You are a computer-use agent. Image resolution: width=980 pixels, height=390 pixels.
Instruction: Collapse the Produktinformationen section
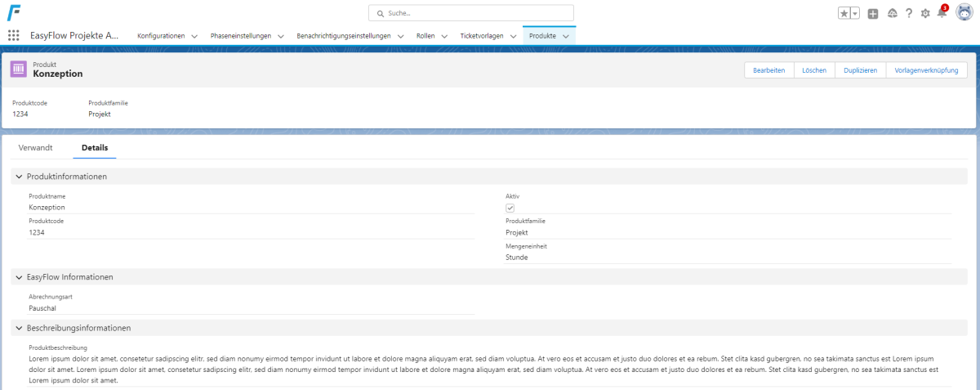[x=19, y=177]
